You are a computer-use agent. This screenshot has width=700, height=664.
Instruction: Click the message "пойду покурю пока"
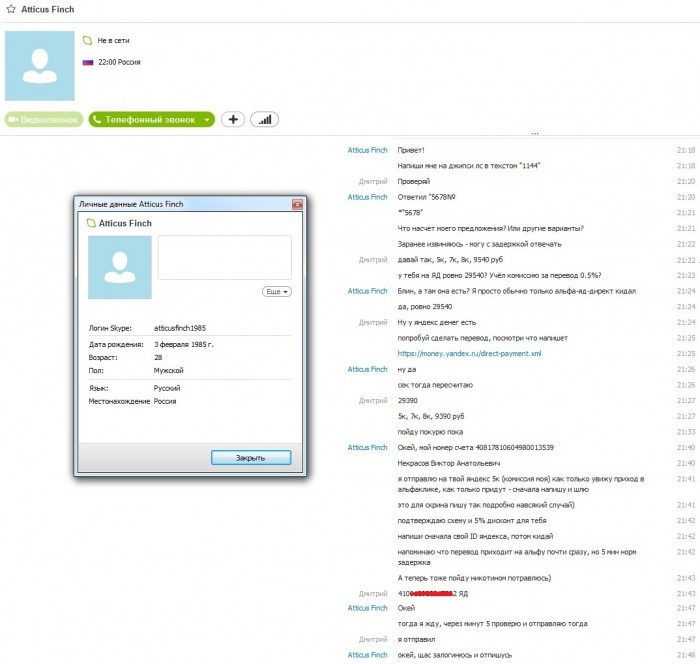pos(430,432)
